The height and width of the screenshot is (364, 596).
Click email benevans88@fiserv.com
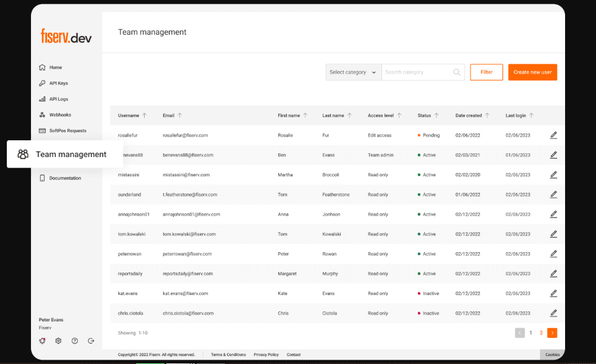coord(188,155)
